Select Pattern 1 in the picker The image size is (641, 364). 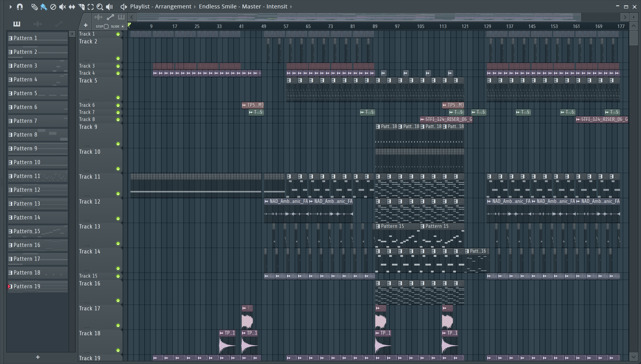[x=38, y=38]
